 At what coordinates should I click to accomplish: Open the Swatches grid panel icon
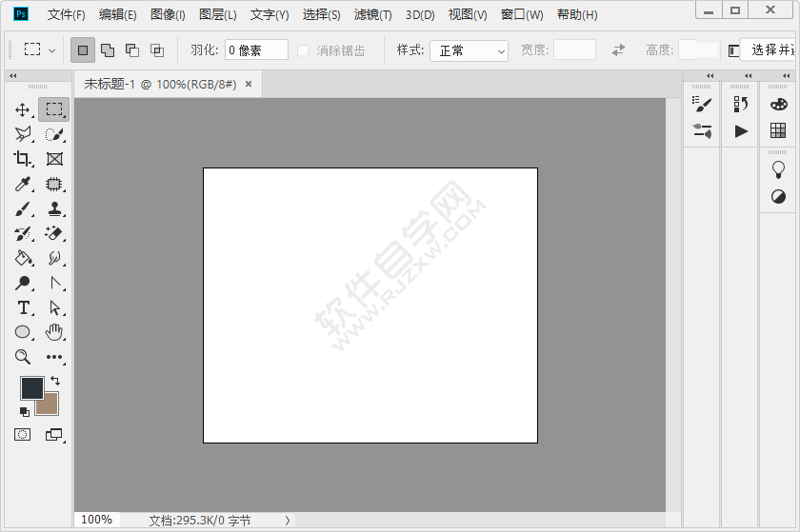(x=778, y=130)
